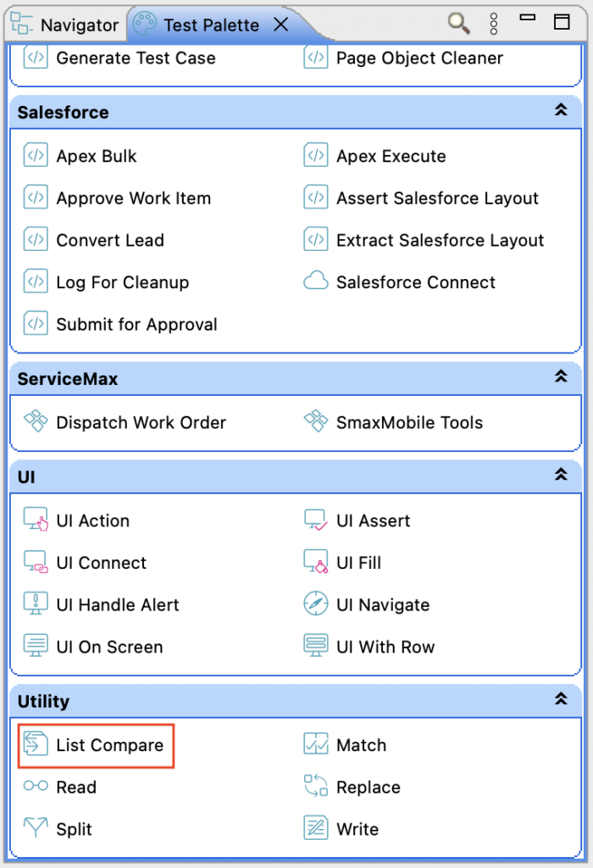The width and height of the screenshot is (593, 868).
Task: Switch to the Navigator tab
Action: [66, 25]
